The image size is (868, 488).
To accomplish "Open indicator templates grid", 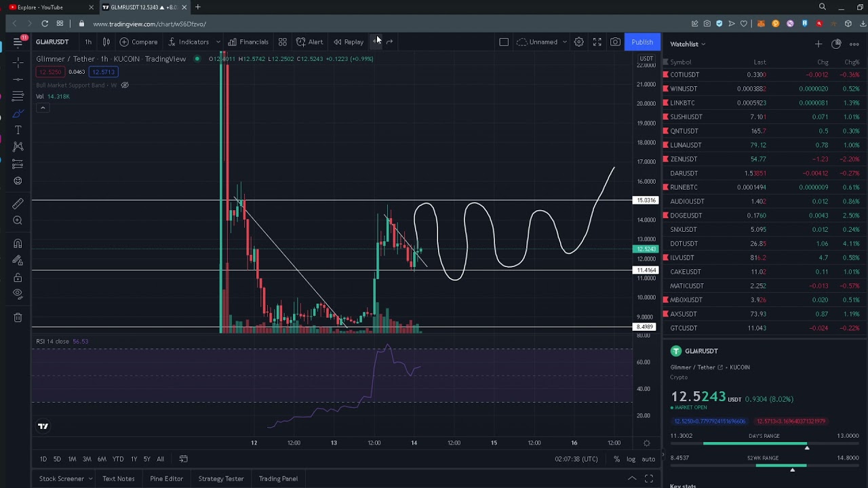I will (x=283, y=42).
